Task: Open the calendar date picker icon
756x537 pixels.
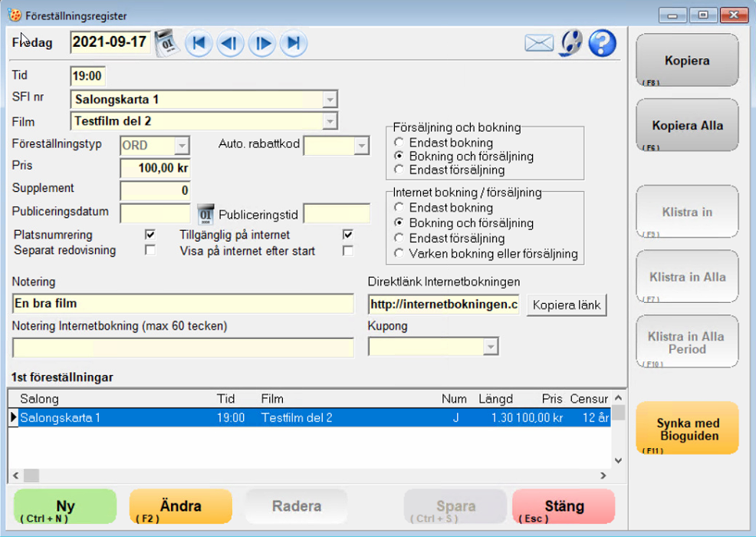Action: (x=165, y=43)
